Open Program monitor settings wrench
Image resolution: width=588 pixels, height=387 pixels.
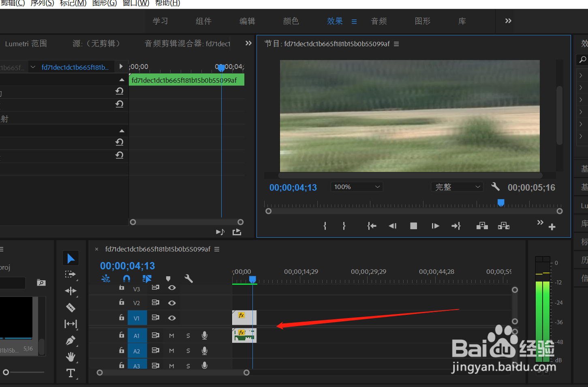point(495,187)
